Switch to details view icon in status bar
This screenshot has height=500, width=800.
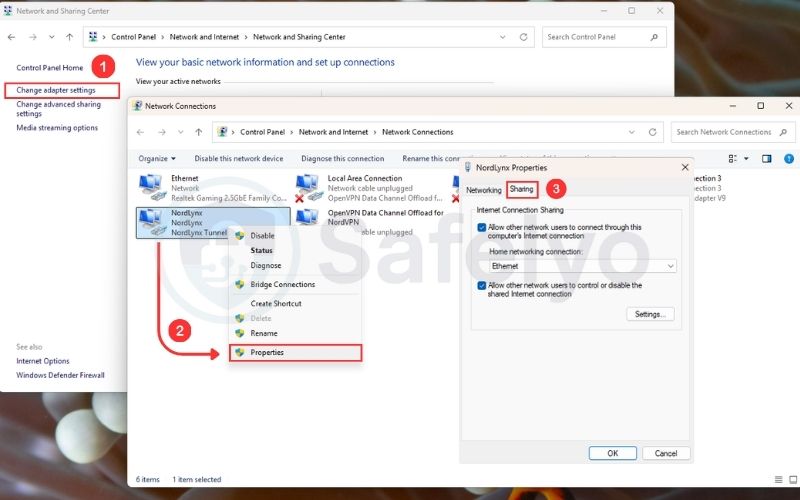[x=779, y=480]
